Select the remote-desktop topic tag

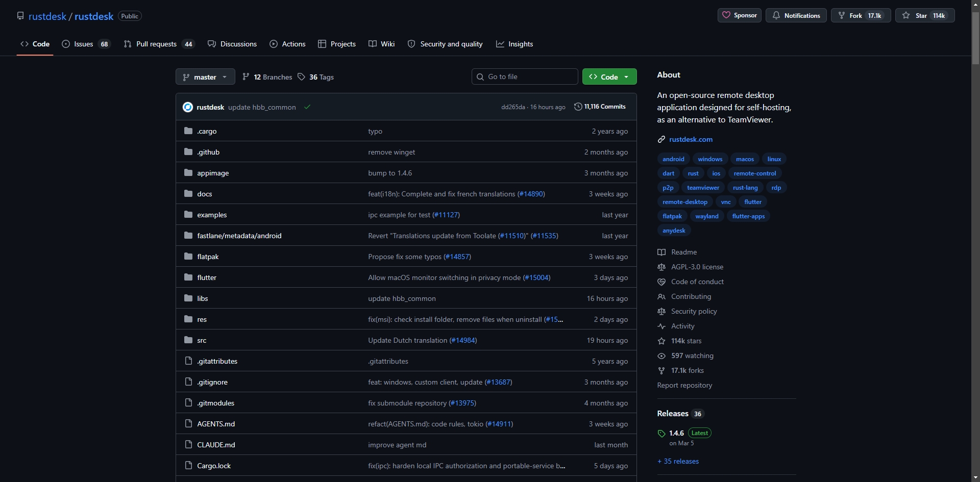pyautogui.click(x=685, y=202)
